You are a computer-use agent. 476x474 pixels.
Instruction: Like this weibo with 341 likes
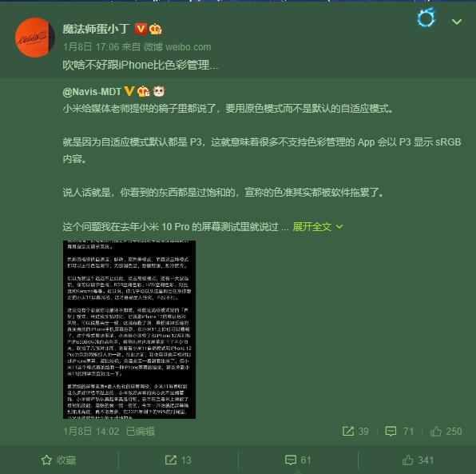click(x=418, y=460)
